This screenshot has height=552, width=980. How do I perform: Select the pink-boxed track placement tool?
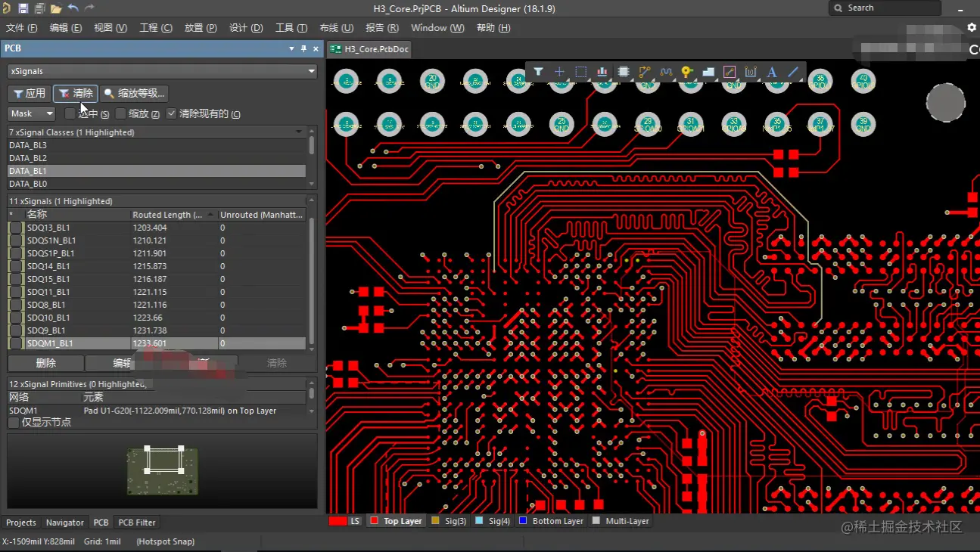pos(730,72)
